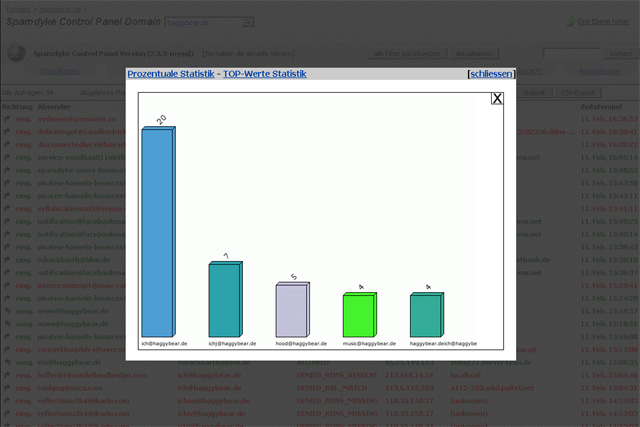Viewport: 640px width, 427px height.
Task: Open the Prozentuale Statistik link
Action: (171, 74)
